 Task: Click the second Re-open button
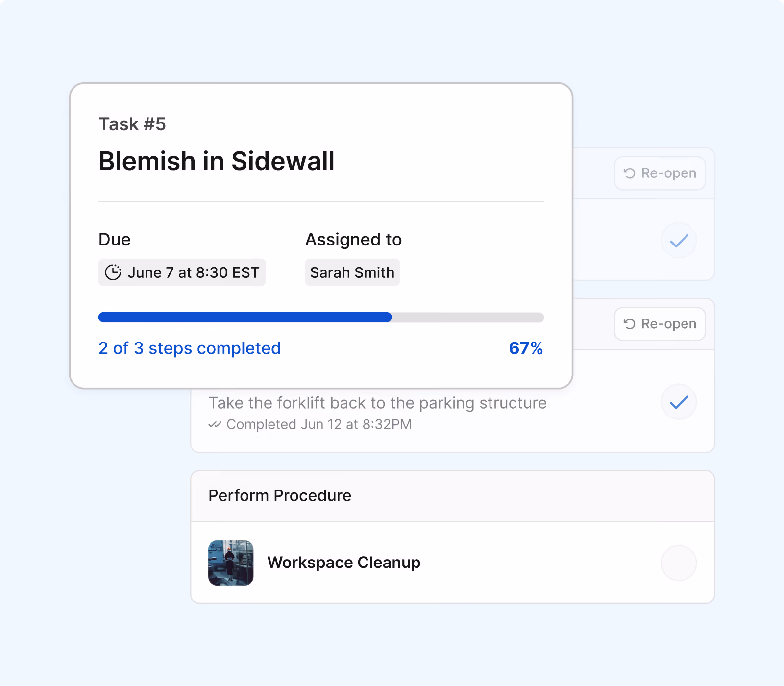pos(660,324)
